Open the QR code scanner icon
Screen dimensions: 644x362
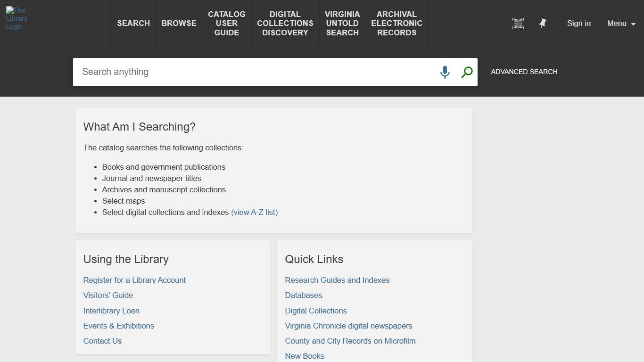point(518,23)
